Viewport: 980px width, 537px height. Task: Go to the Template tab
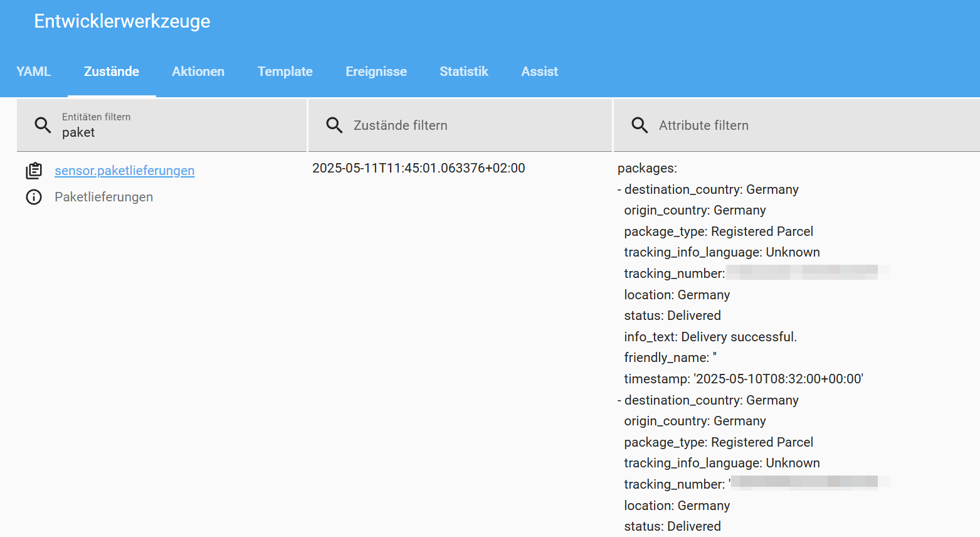285,72
